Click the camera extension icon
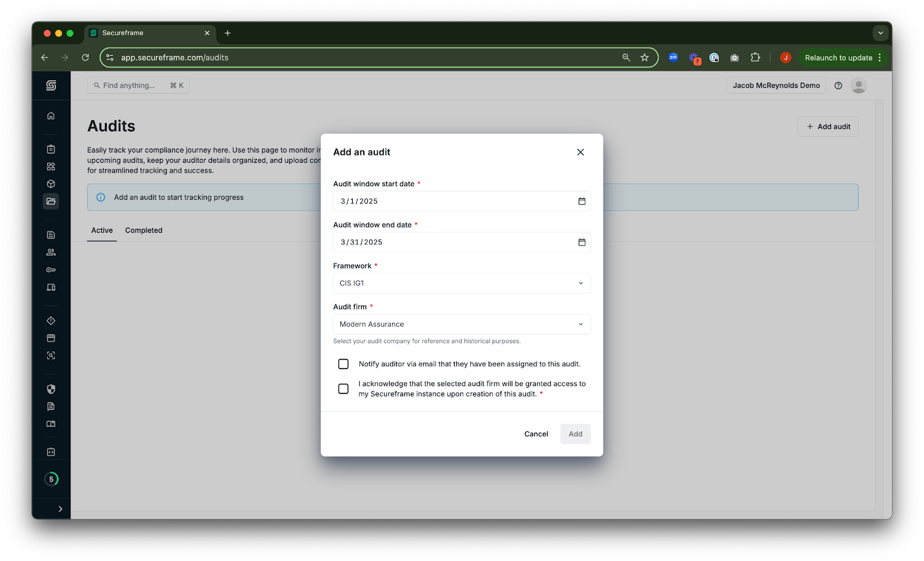 coord(734,58)
